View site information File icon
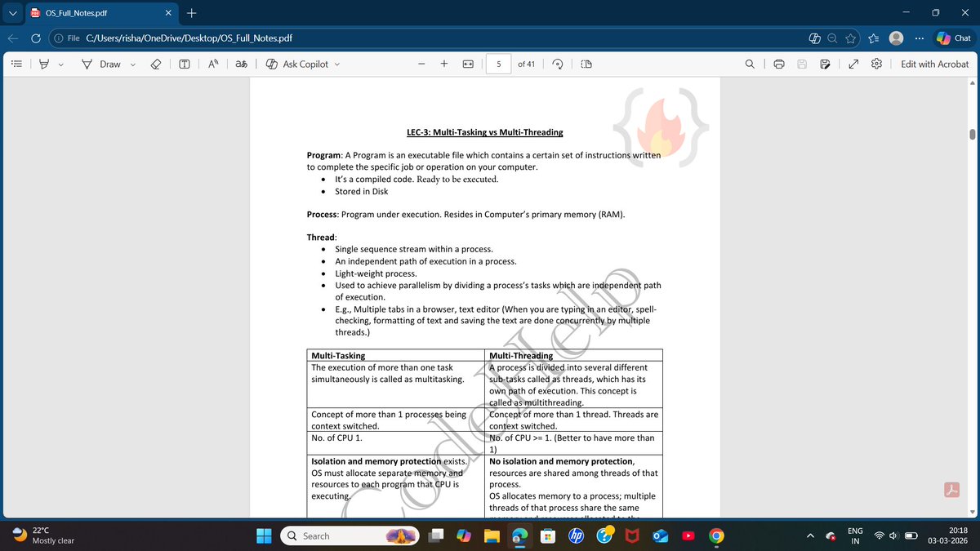The image size is (980, 551). [68, 38]
